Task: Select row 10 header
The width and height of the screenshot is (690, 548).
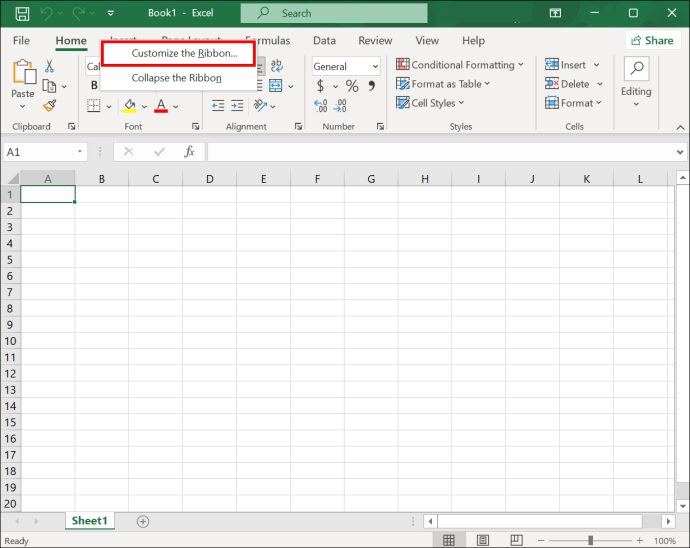Action: [x=10, y=341]
